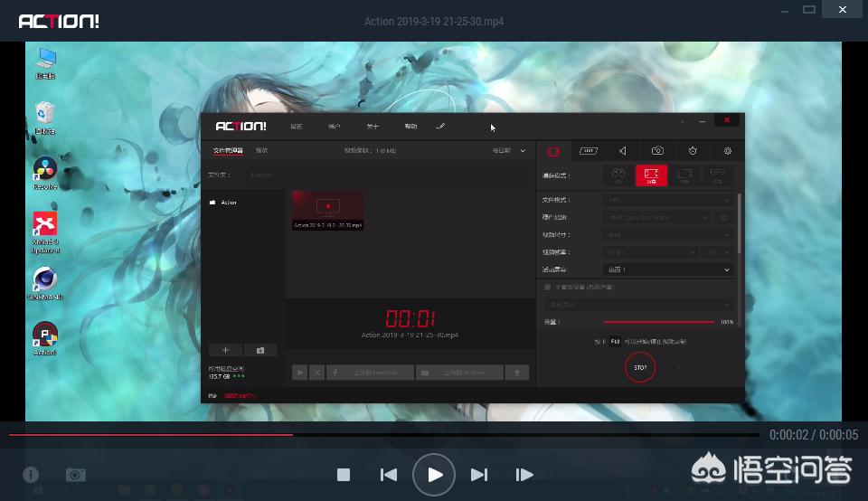Viewport: 868px width, 501px height.
Task: Expand the active screen dropdown
Action: (668, 269)
